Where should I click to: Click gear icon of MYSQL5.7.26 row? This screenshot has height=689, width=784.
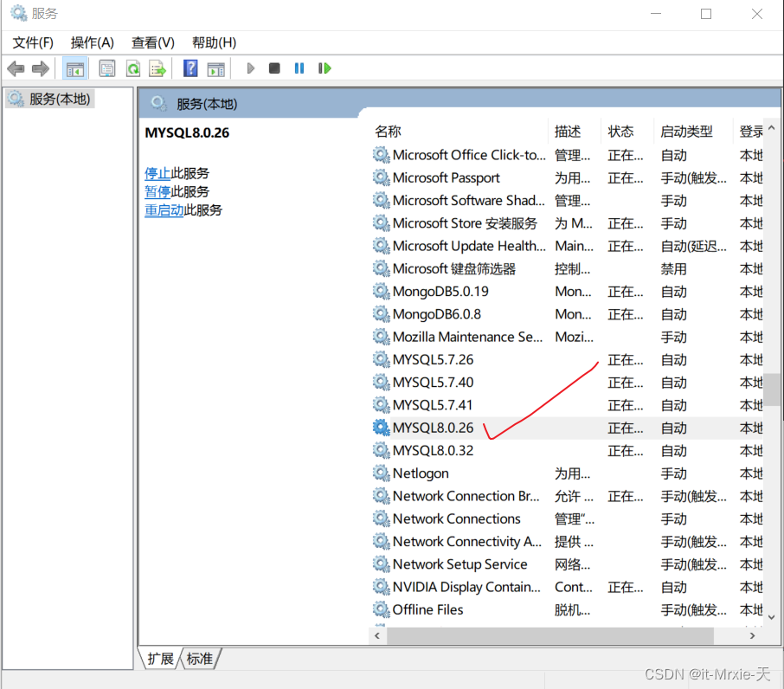click(381, 359)
